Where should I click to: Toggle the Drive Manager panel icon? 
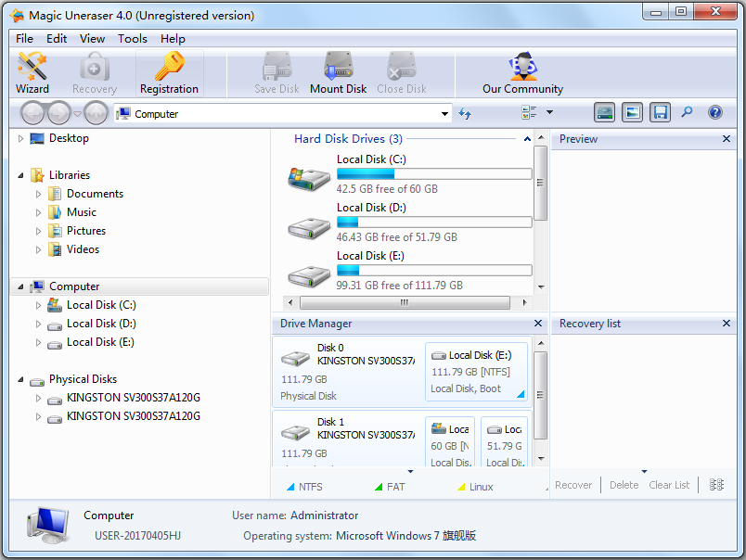pos(604,113)
